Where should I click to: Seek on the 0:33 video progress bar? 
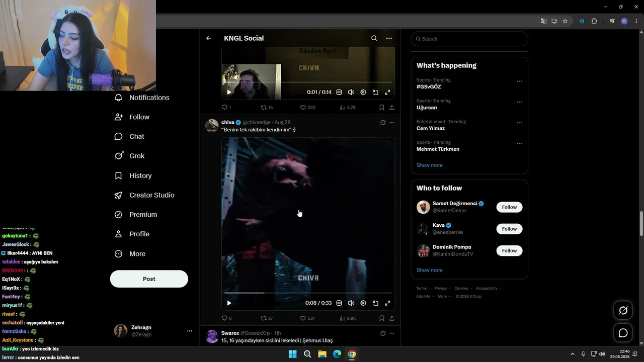[x=308, y=293]
